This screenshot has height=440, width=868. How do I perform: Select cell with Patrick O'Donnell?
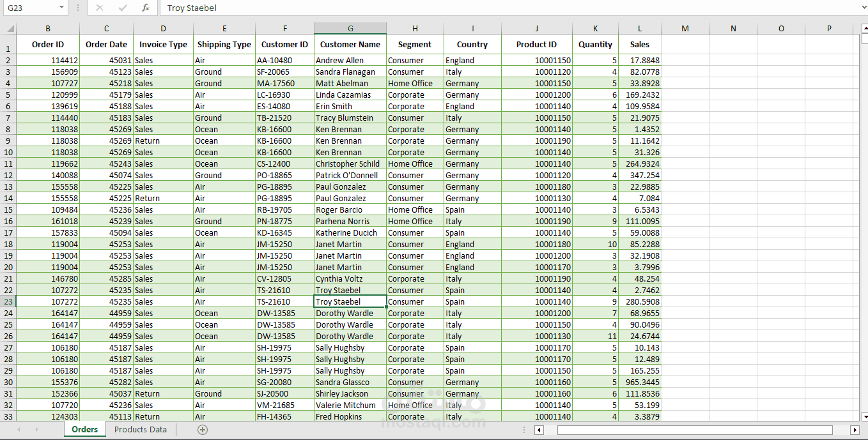click(x=350, y=175)
